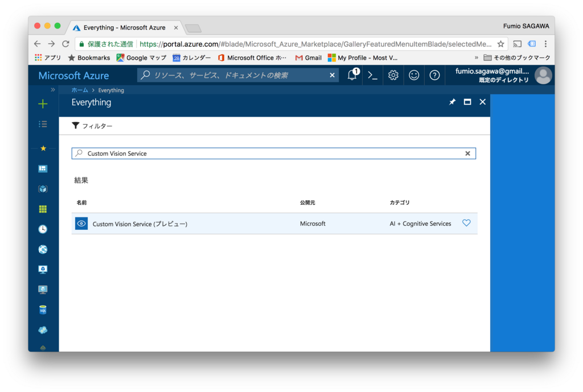583x392 pixels.
Task: Pin the Everything blade to dashboard
Action: pyautogui.click(x=452, y=102)
